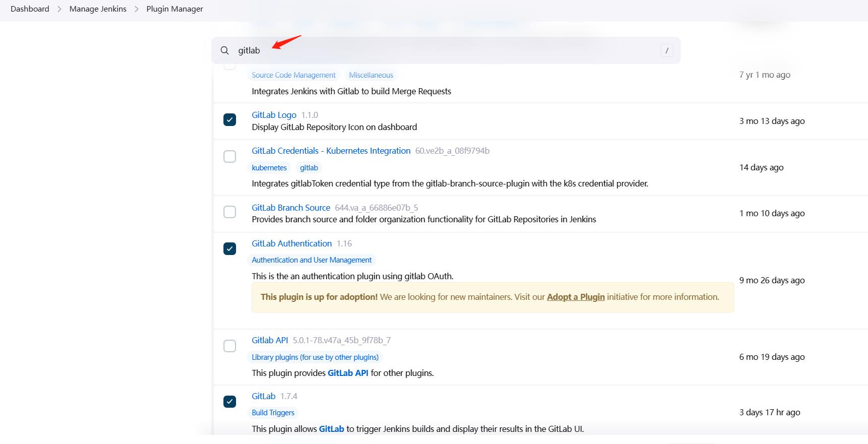Click version 60.ve2b_a_08f9794b text
Screen dimensions: 868x444
[452, 151]
